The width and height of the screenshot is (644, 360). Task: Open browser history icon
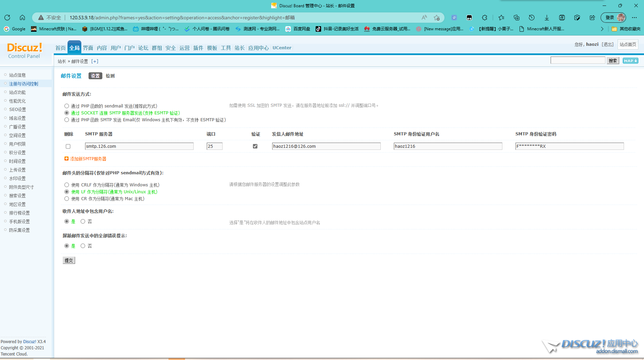pyautogui.click(x=532, y=18)
